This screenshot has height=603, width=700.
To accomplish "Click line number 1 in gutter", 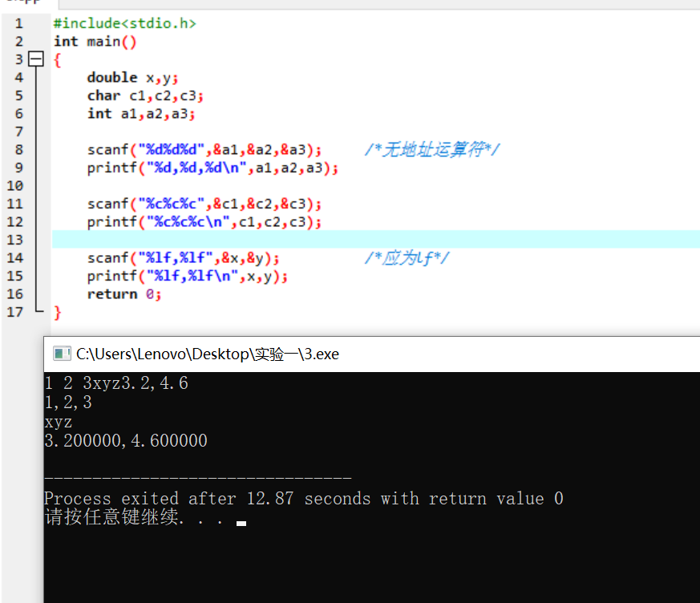I will pos(18,23).
